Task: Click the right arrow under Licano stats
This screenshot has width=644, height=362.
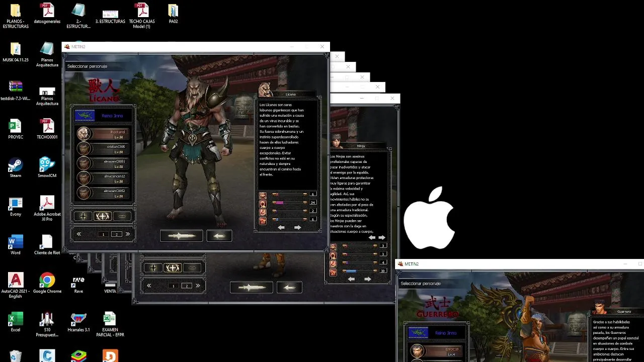Action: [297, 228]
